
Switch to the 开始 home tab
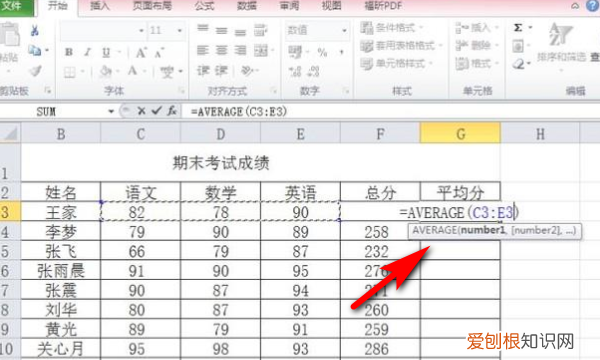pyautogui.click(x=58, y=6)
